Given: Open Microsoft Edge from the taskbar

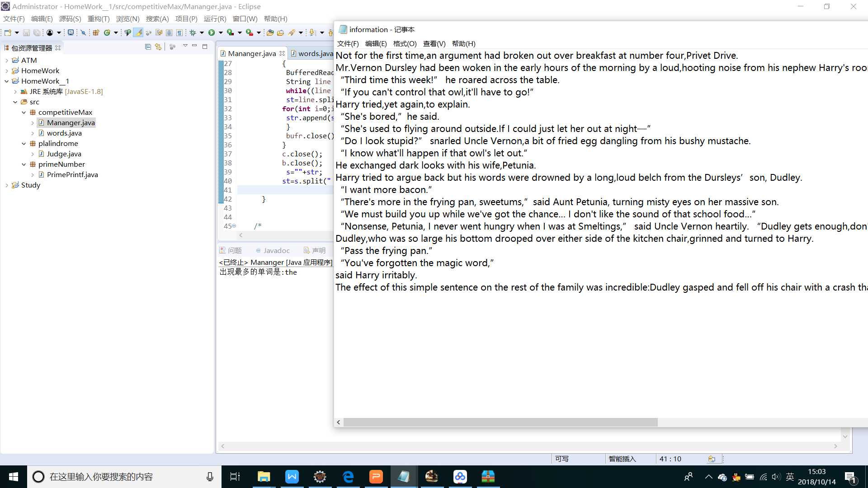Looking at the screenshot, I should coord(348,477).
